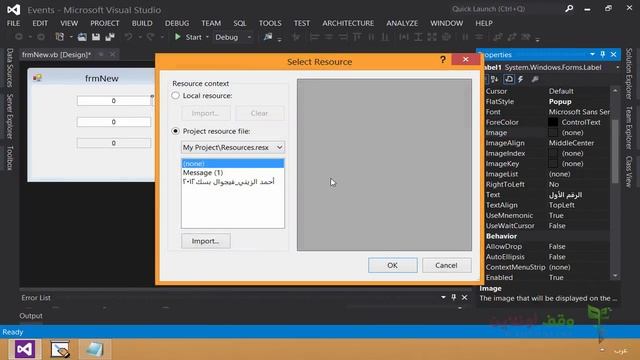Open the Properties panel window position dropdown
The image size is (640, 360).
(x=592, y=54)
